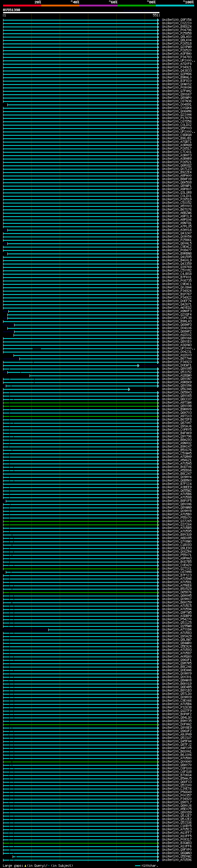The image size is (197, 868).
Task: Select label UniRef100_B6TDF8
Action: (176, 419)
